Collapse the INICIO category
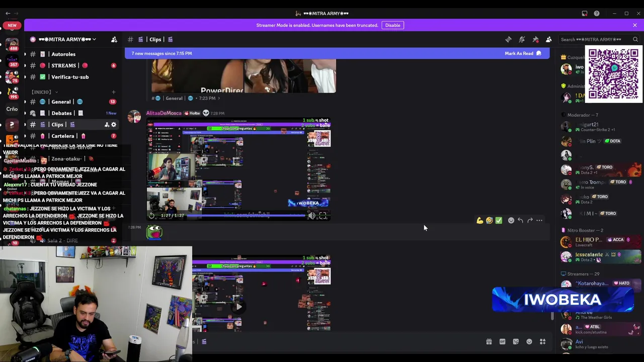 pyautogui.click(x=44, y=92)
